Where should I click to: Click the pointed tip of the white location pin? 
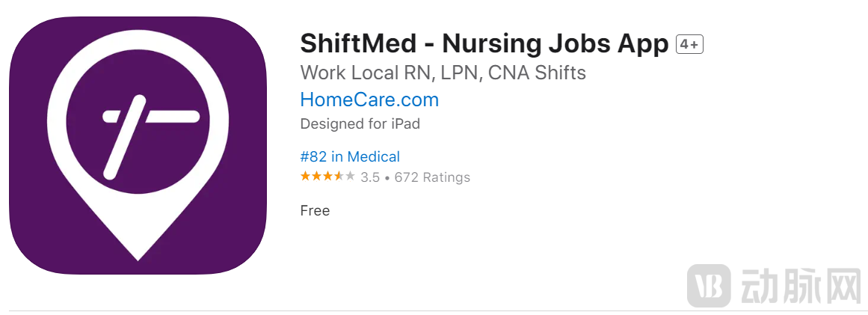click(x=138, y=254)
